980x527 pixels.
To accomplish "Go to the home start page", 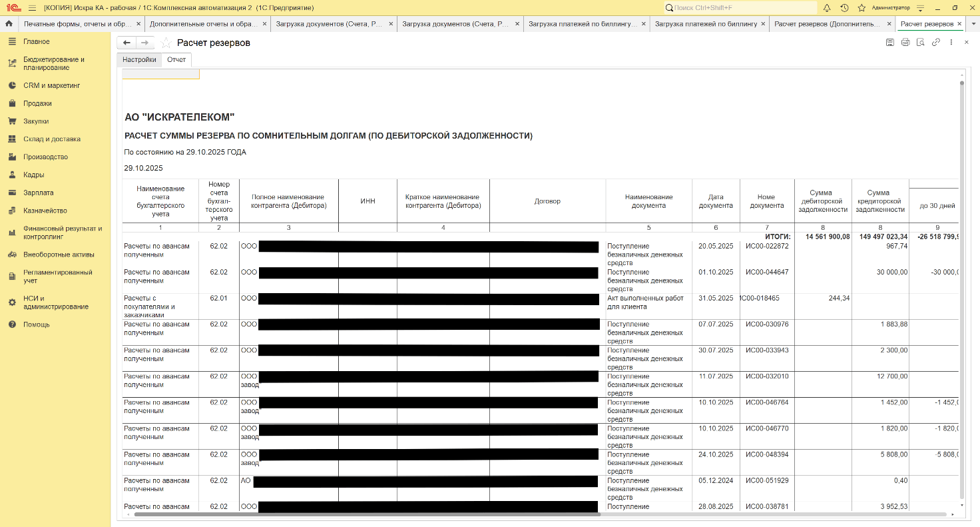I will click(x=9, y=24).
